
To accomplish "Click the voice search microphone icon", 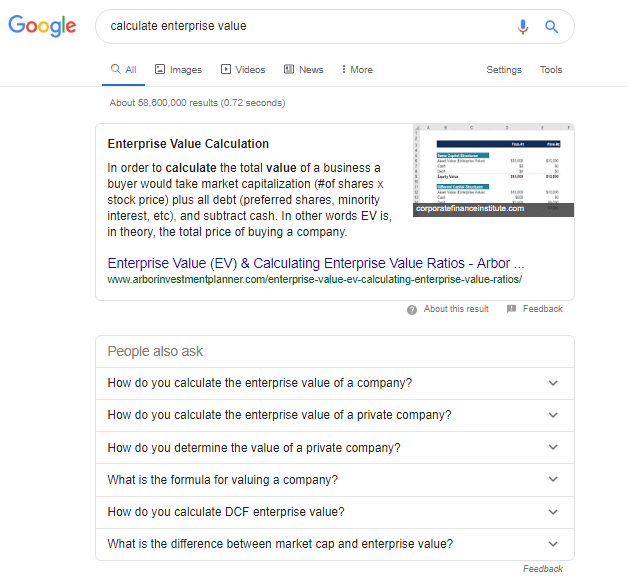I will point(522,27).
